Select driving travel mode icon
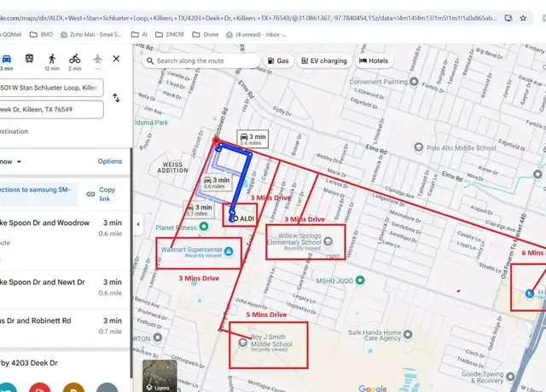This screenshot has height=392, width=546. point(7,59)
